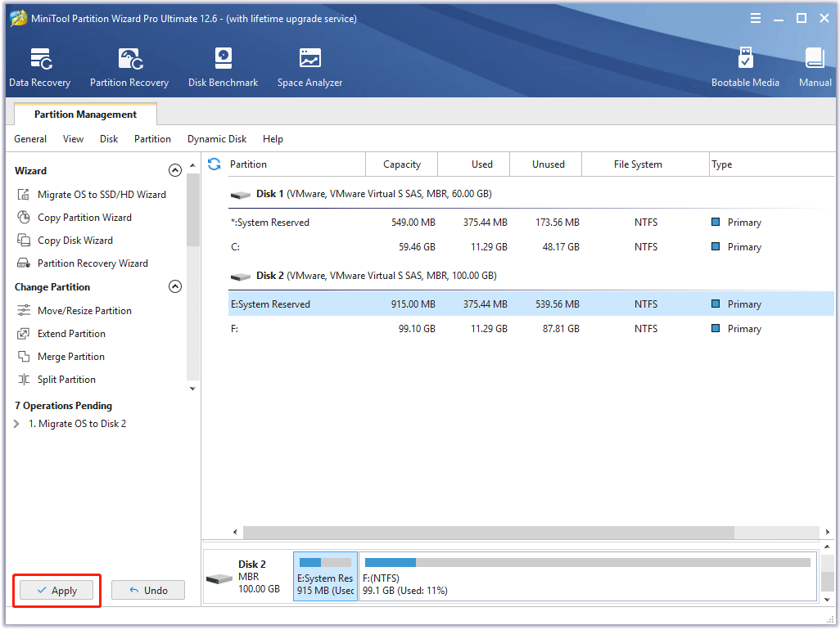The width and height of the screenshot is (840, 630).
Task: Click the Primary color square for C:
Action: tap(716, 246)
